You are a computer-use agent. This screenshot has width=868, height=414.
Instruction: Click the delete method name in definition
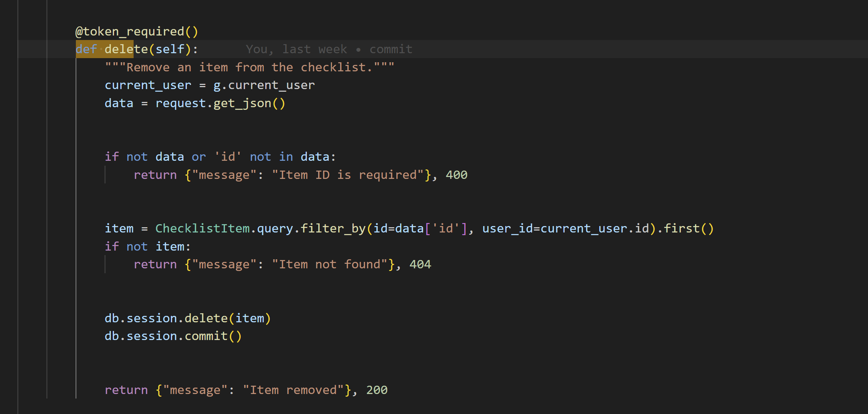click(x=126, y=49)
